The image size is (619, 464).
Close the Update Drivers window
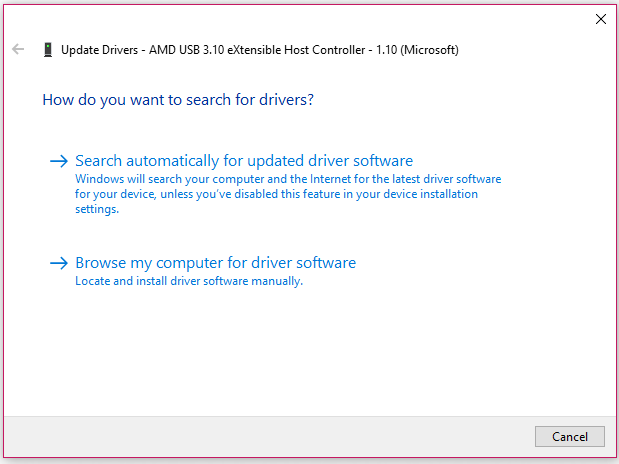click(x=600, y=18)
